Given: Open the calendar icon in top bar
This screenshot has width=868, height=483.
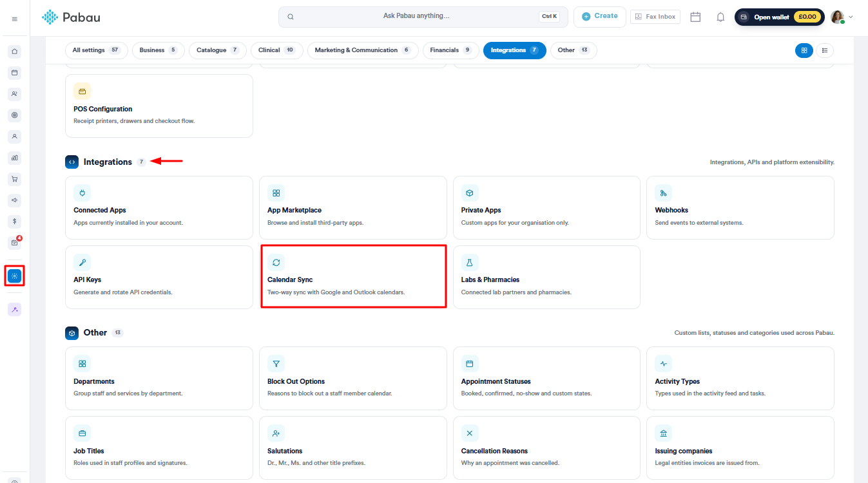Looking at the screenshot, I should click(x=695, y=17).
